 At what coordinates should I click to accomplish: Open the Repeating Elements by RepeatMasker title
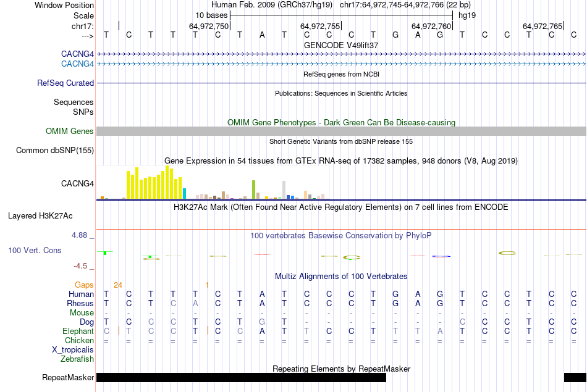click(x=342, y=369)
